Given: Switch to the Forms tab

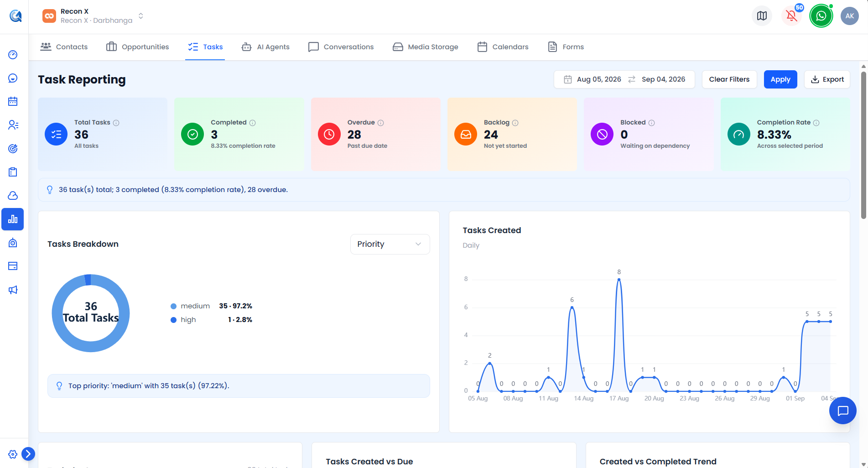Looking at the screenshot, I should point(566,47).
